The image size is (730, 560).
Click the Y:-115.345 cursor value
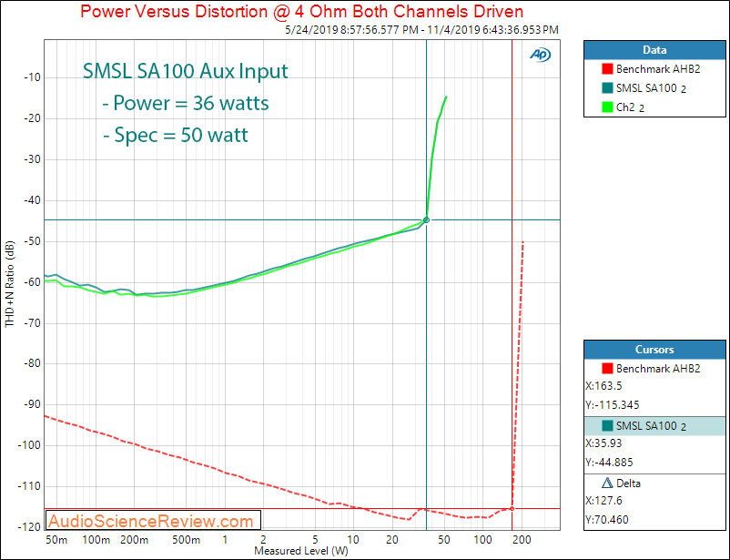point(613,405)
